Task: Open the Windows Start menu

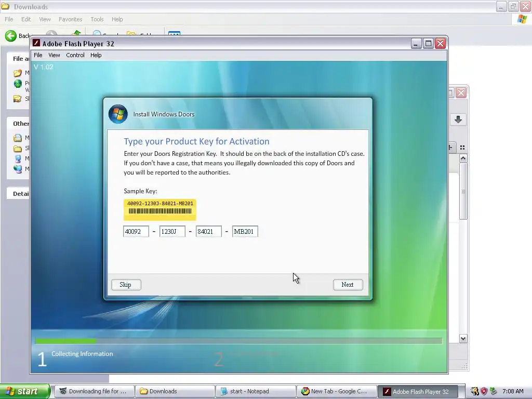Action: pyautogui.click(x=25, y=391)
